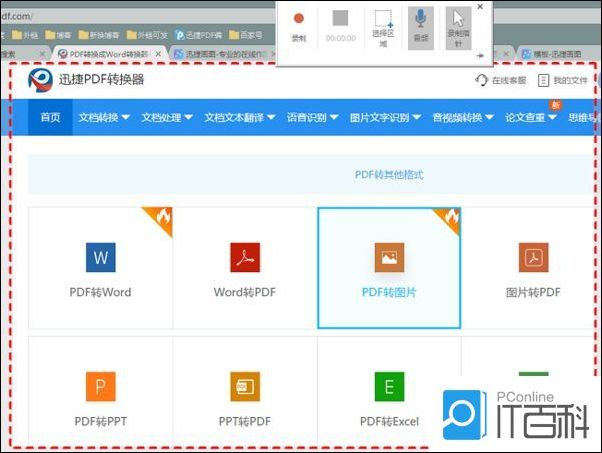
Task: Click the 迅捷PDF转换器 logo
Action: point(86,80)
